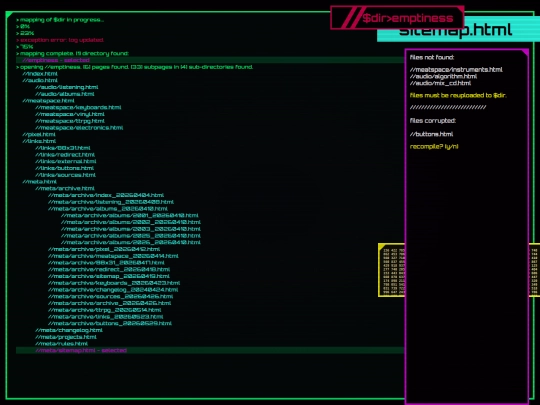This screenshot has width=540, height=405.
Task: Open archived albums/2001_ page
Action: click(130, 215)
